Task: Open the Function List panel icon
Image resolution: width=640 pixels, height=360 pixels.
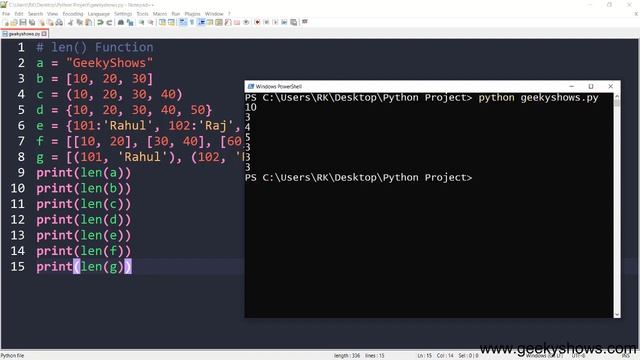Action: [228, 22]
